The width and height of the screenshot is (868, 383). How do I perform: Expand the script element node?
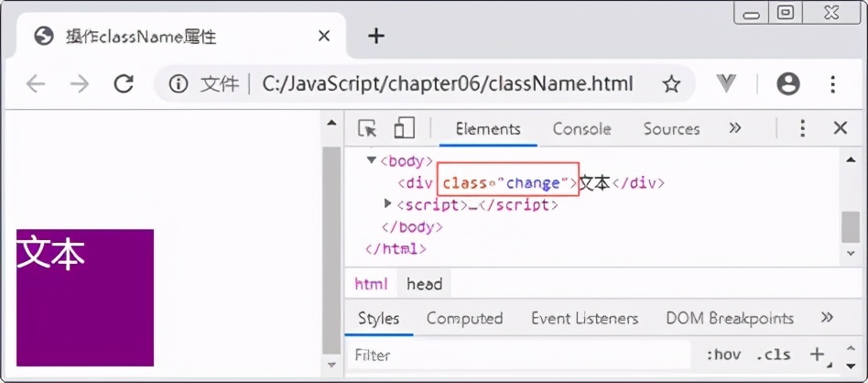388,204
